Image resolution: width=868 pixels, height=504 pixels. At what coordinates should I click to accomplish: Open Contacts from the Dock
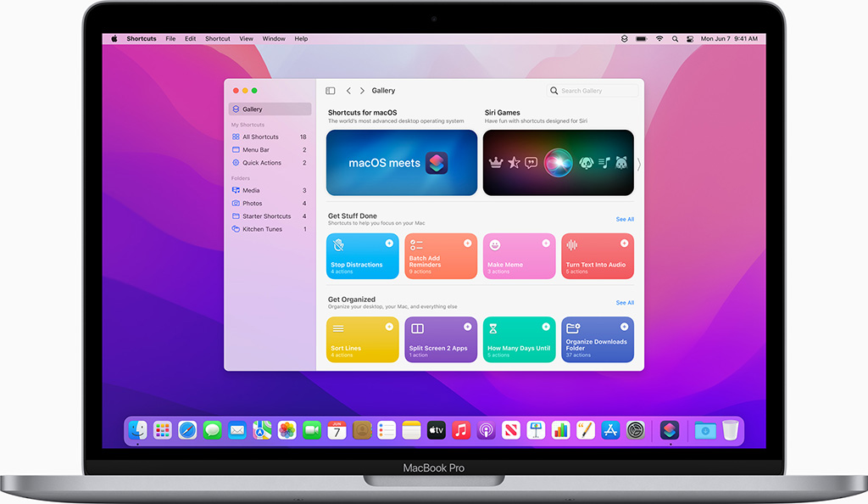[x=361, y=430]
